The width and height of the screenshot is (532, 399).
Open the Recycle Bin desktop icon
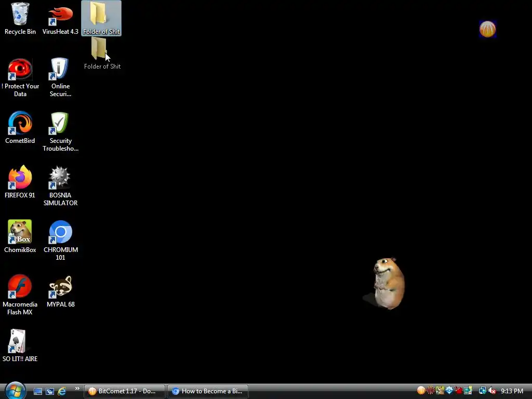(20, 18)
